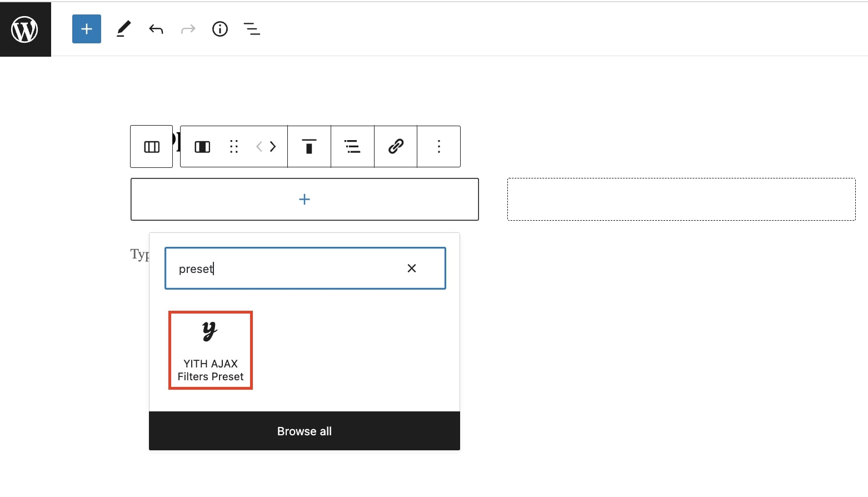Undo the last change
Image resolution: width=868 pixels, height=497 pixels.
[156, 29]
